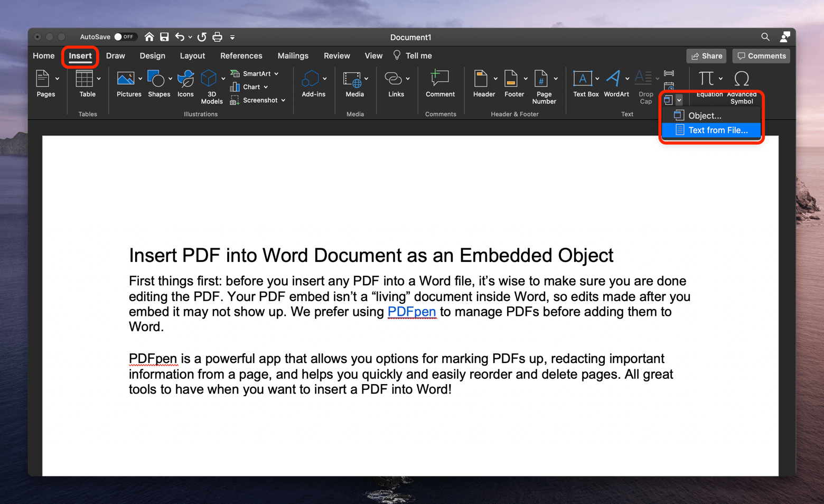Image resolution: width=824 pixels, height=504 pixels.
Task: Open the Chart dropdown
Action: click(x=266, y=87)
